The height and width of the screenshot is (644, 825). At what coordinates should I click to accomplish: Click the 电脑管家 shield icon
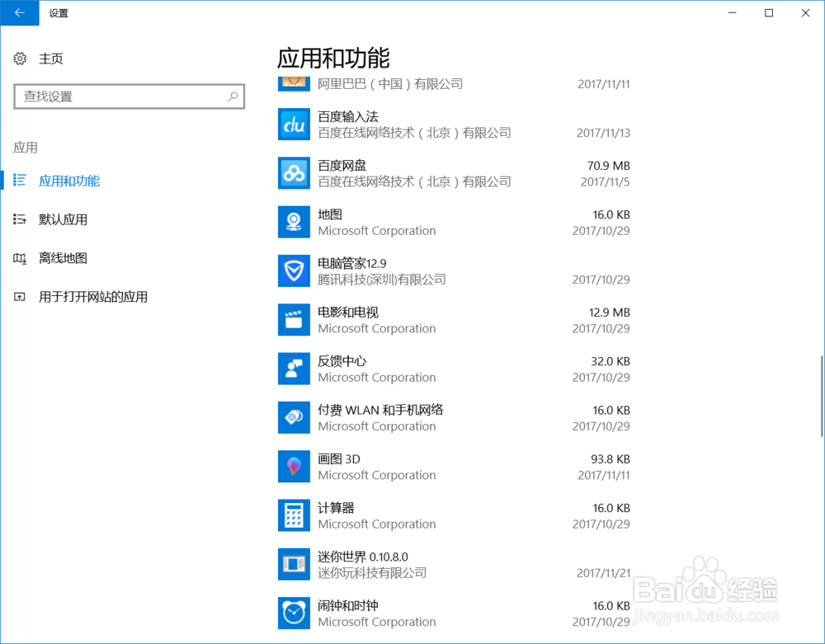(x=294, y=270)
